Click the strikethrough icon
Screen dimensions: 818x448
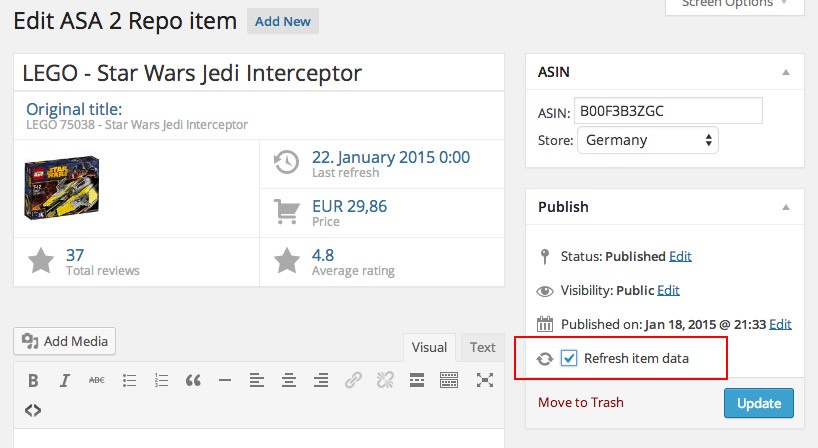coord(97,380)
